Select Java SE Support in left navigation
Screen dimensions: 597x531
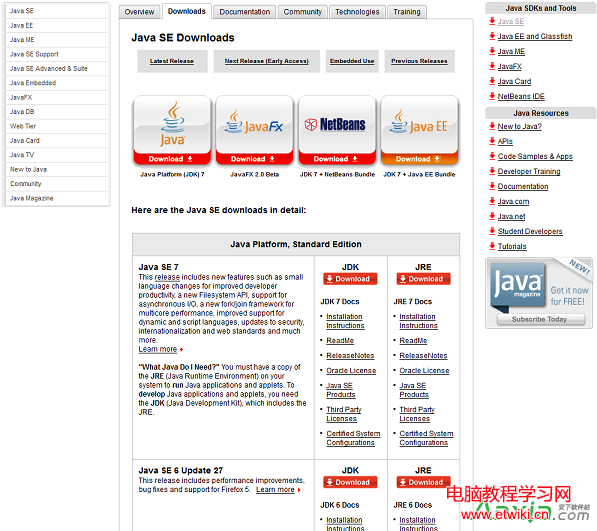pos(57,54)
